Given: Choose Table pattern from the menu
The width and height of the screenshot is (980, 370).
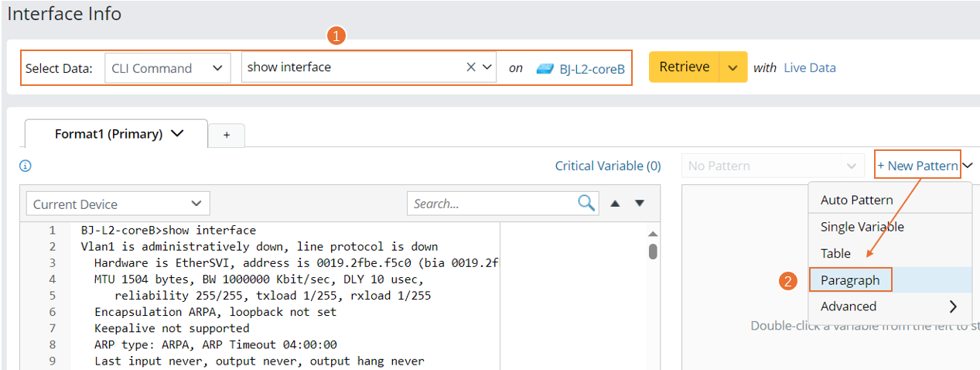Looking at the screenshot, I should [890, 253].
